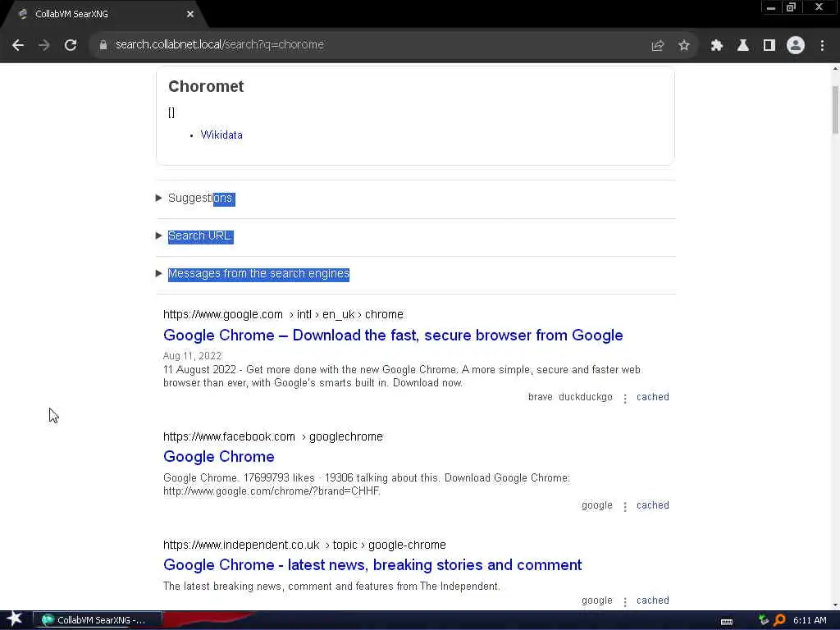Click the https://www.google.com result URL
Viewport: 840px width, 630px height.
point(283,314)
